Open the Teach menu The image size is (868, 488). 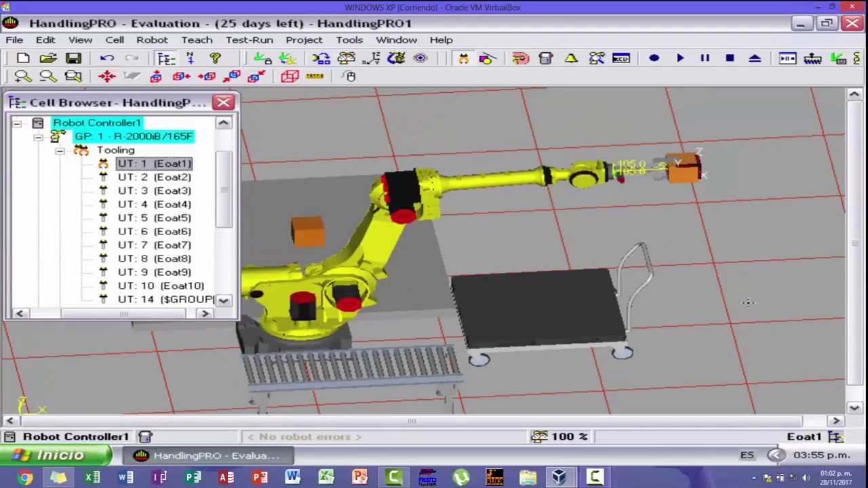[197, 40]
